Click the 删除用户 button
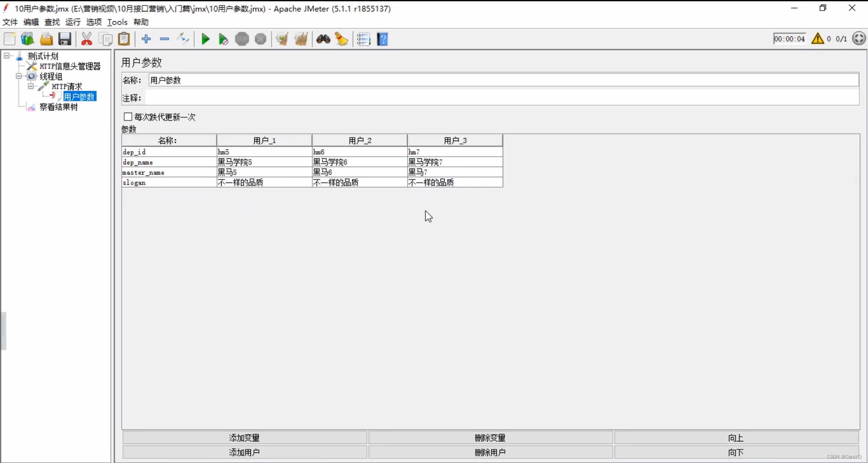 (x=490, y=452)
